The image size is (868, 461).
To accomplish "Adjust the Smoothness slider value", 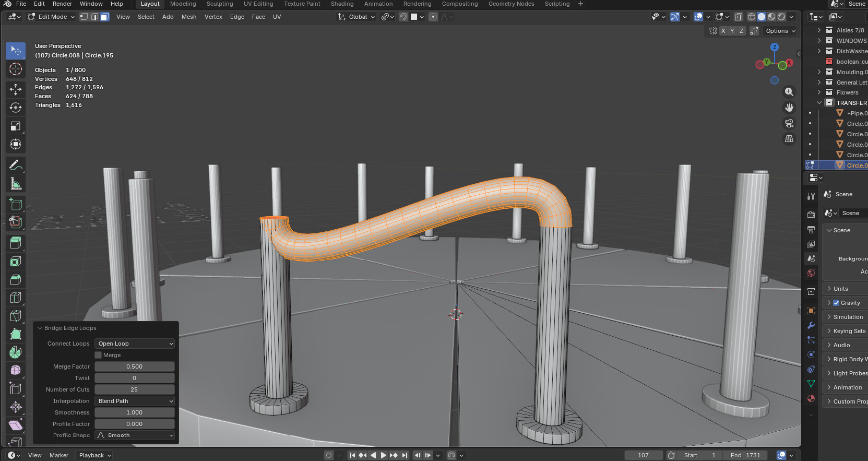I will point(135,412).
